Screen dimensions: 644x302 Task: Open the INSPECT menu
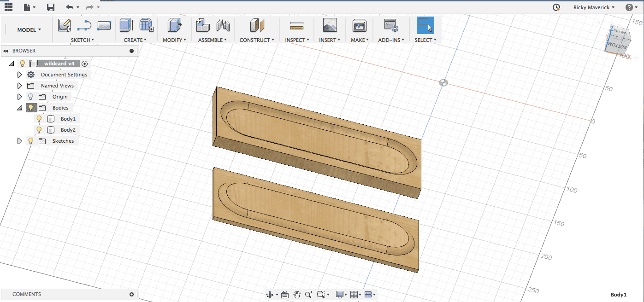coord(296,40)
